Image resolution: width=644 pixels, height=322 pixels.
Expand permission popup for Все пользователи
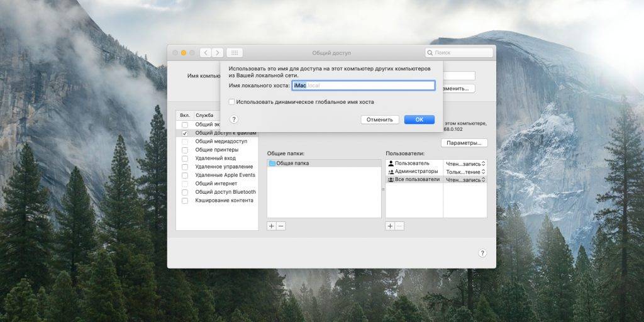point(465,179)
